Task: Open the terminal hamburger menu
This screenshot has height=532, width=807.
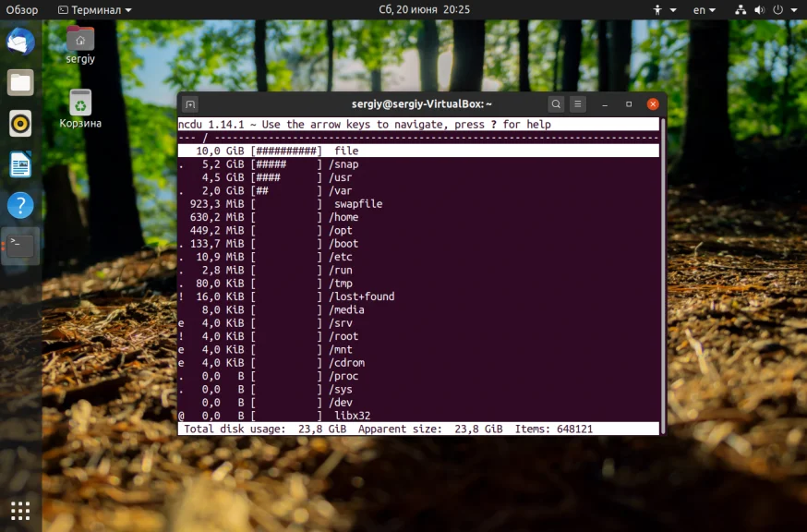Action: (578, 104)
